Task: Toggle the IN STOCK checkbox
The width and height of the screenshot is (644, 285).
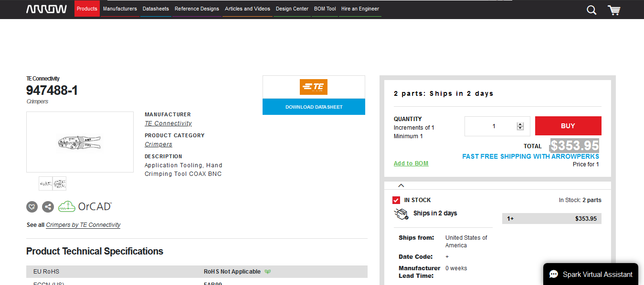Action: 396,200
